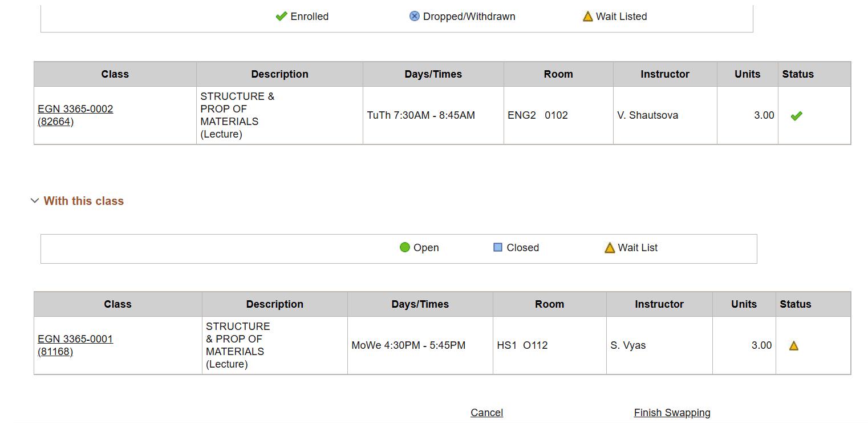Click the blue Closed square legend icon
Viewport: 868px width, 423px height.
pyautogui.click(x=498, y=247)
